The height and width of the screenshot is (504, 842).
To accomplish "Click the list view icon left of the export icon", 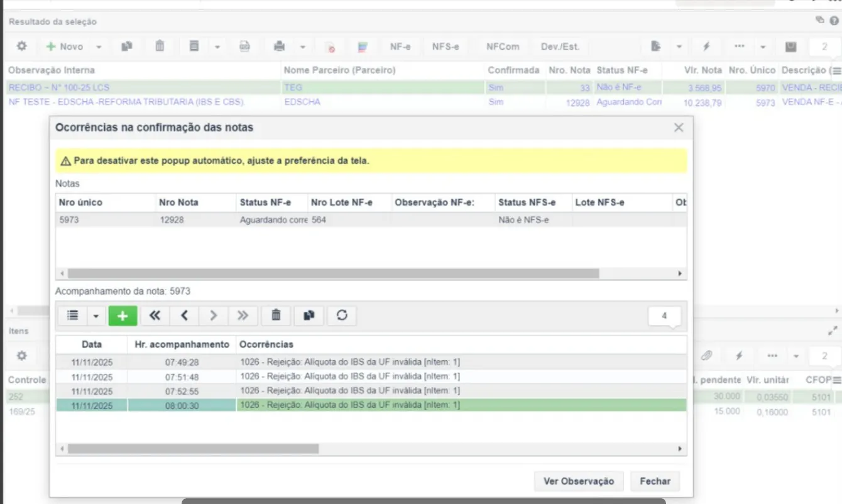I will click(x=194, y=47).
